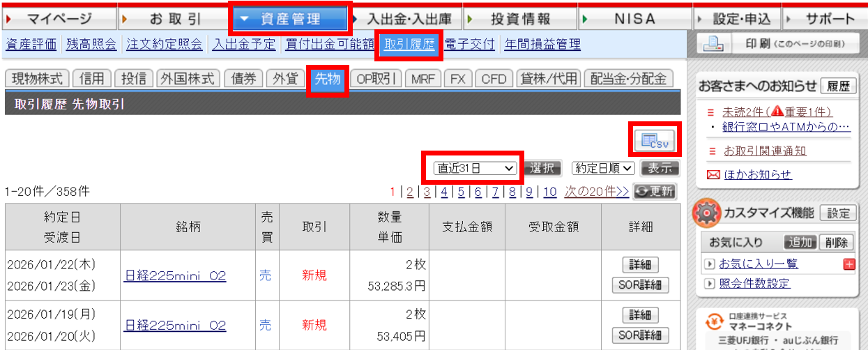Open the 約定日順 sort order dropdown

tap(602, 168)
